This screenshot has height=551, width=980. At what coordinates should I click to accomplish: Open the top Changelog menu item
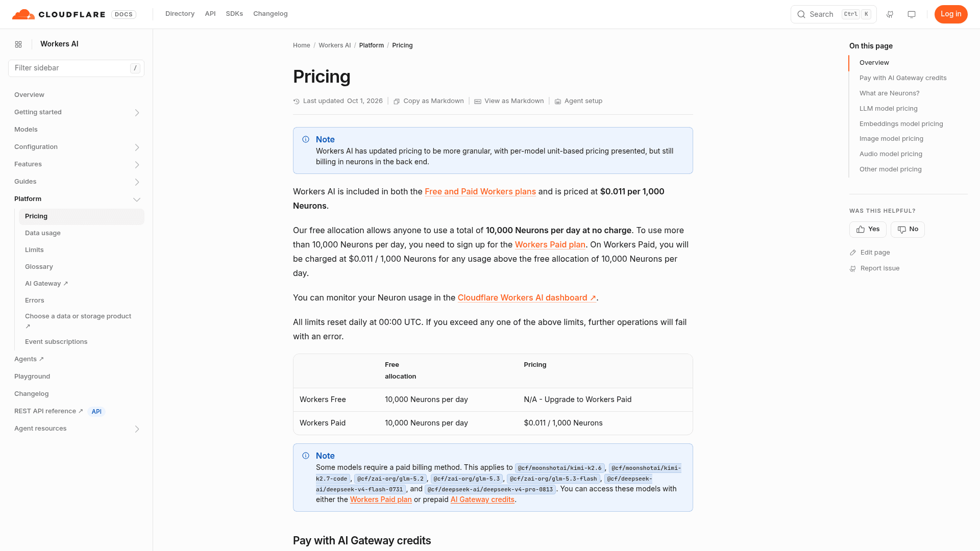(x=271, y=14)
